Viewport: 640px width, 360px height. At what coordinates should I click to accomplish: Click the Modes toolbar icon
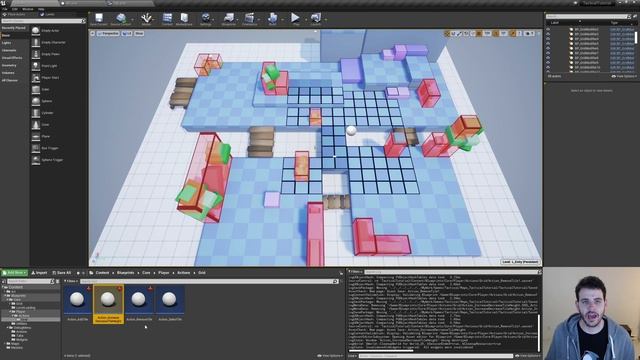(146, 19)
